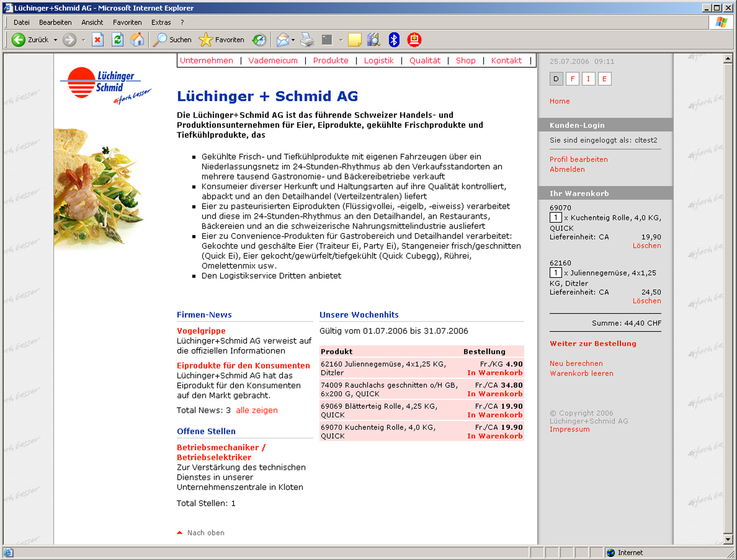737x560 pixels.
Task: Refresh the page with the reload icon
Action: pyautogui.click(x=117, y=40)
